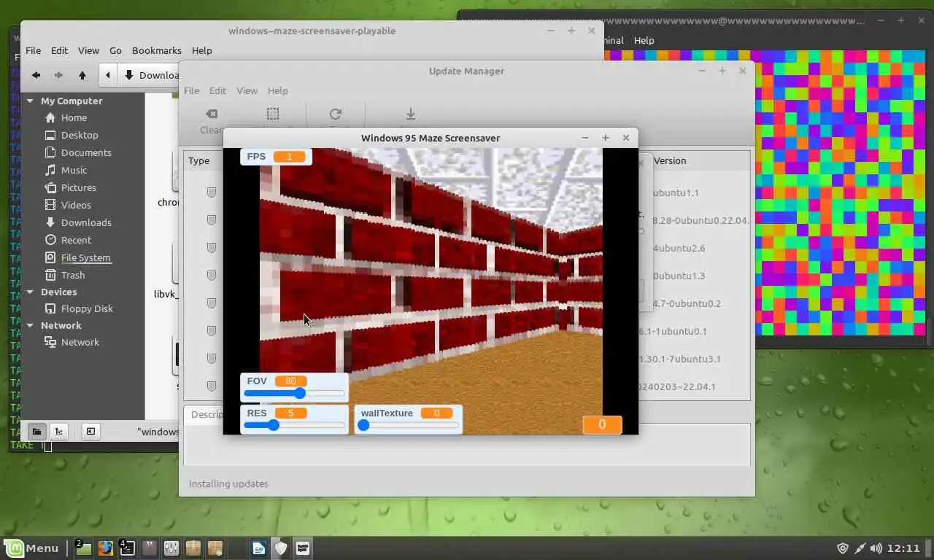The width and height of the screenshot is (934, 560).
Task: Click the second package box icon in taskbar
Action: [215, 548]
